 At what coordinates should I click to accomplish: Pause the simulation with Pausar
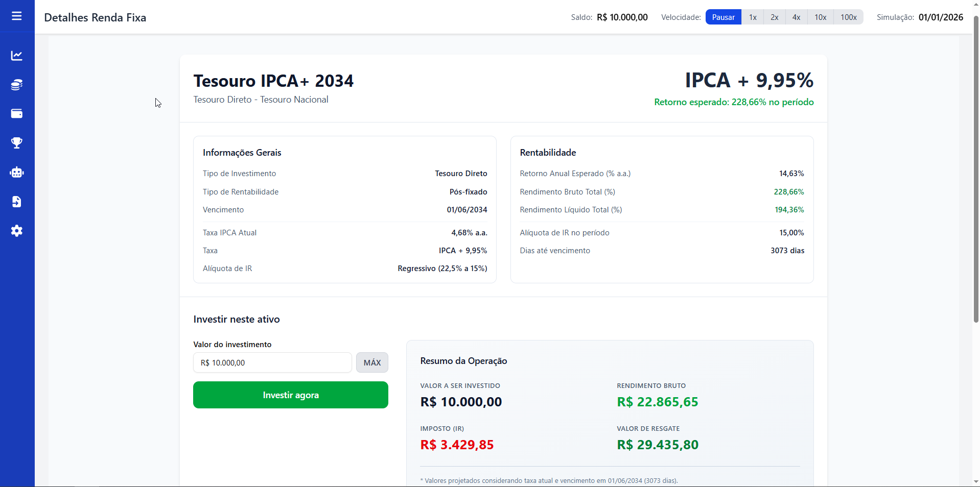point(723,17)
